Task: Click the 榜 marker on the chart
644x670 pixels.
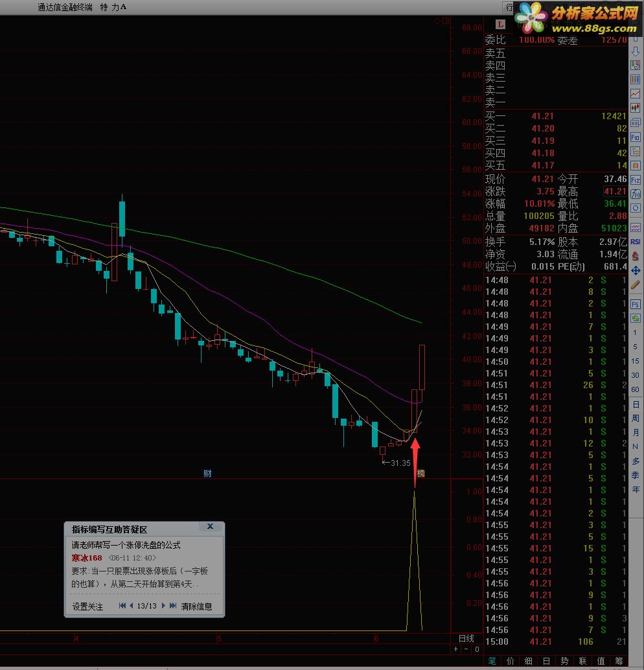Action: click(x=421, y=473)
